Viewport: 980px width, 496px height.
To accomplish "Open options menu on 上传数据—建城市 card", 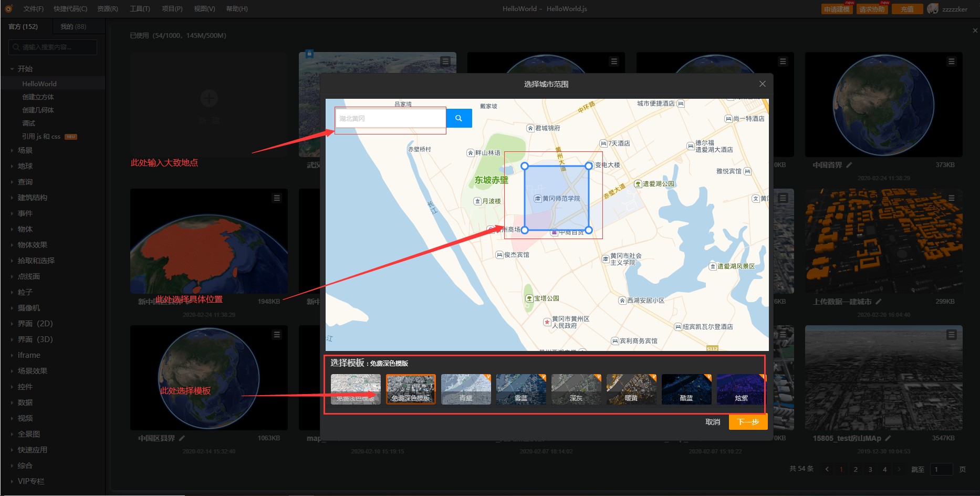I will pos(951,198).
